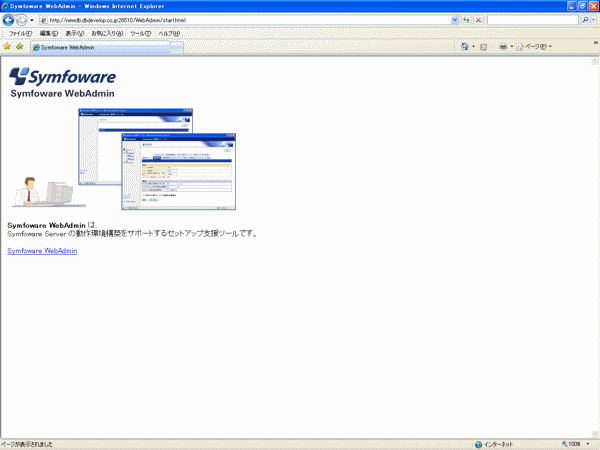Viewport: 600px width, 450px height.
Task: Click the Refresh page icon
Action: [x=466, y=20]
